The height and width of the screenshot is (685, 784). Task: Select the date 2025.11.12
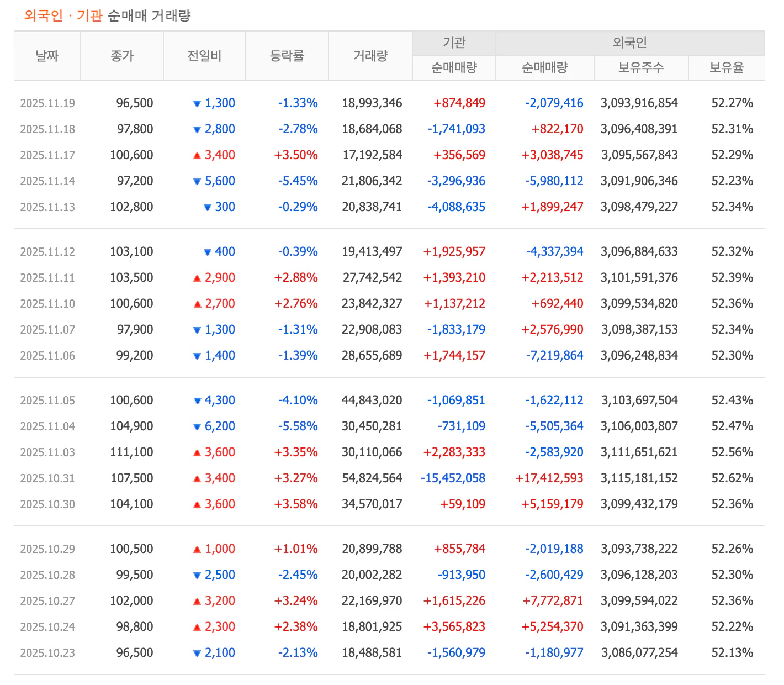click(47, 252)
